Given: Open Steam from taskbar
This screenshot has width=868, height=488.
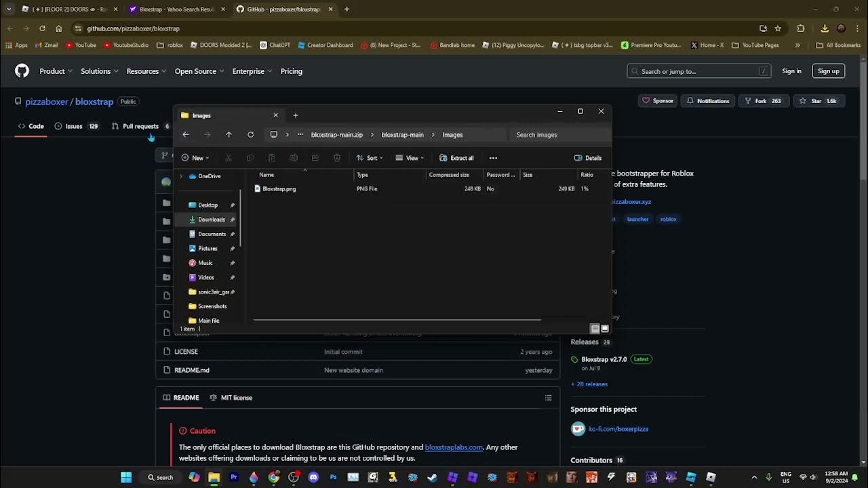Looking at the screenshot, I should [x=432, y=477].
